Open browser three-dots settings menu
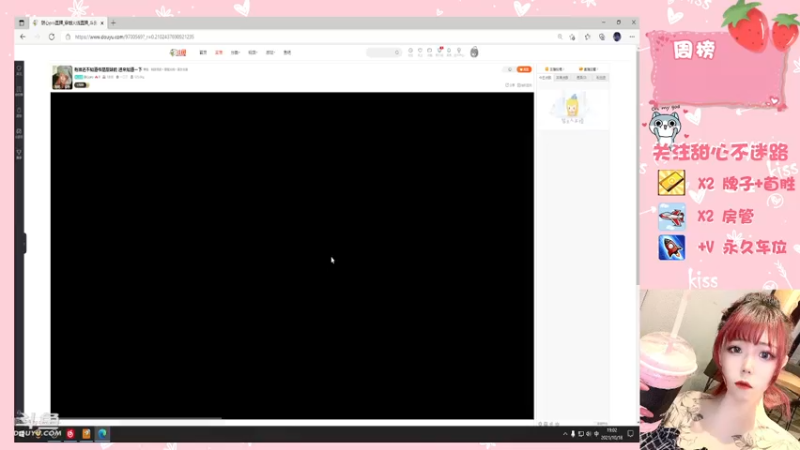 (x=632, y=37)
